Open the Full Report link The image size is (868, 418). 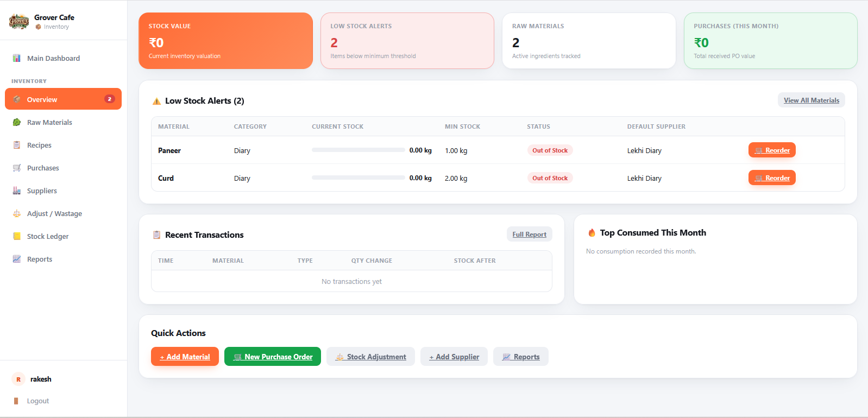click(x=530, y=234)
